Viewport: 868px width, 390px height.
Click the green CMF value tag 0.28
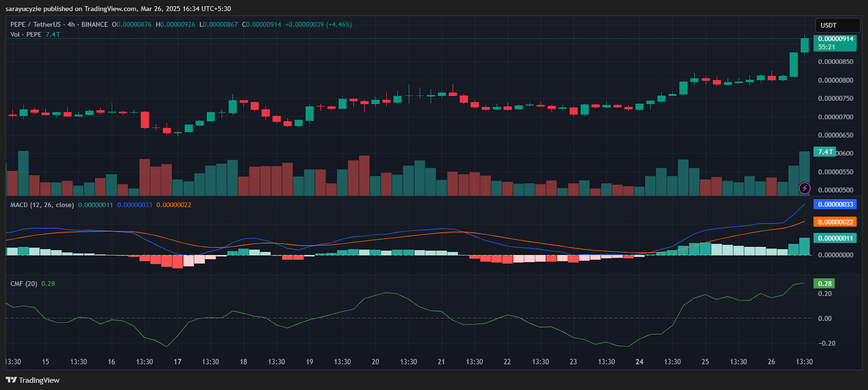(x=824, y=284)
